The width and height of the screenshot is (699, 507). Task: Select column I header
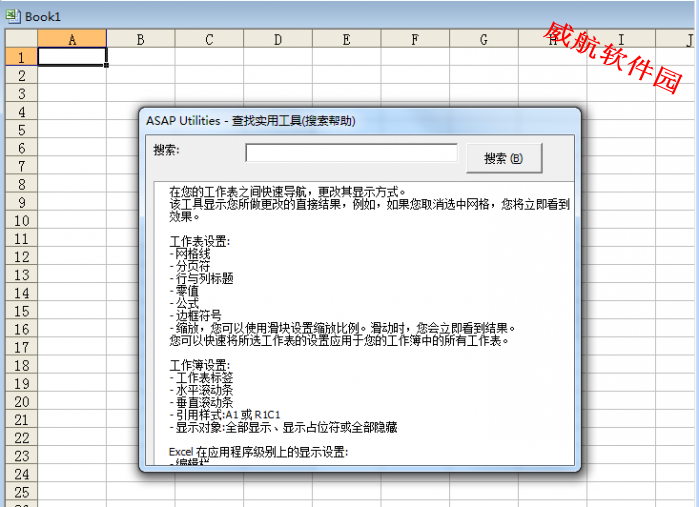point(621,39)
